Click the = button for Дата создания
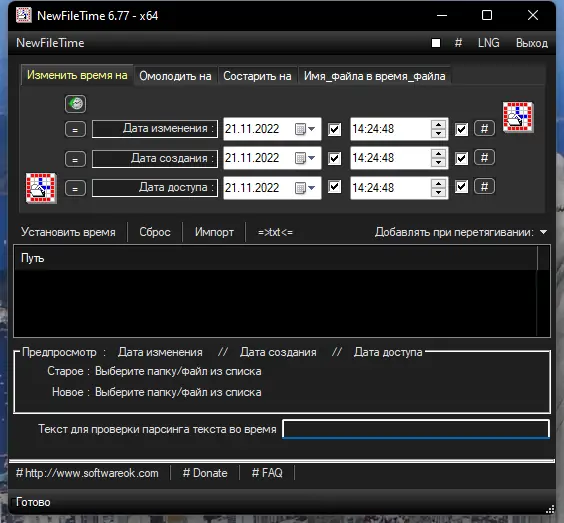564x523 pixels. click(75, 159)
